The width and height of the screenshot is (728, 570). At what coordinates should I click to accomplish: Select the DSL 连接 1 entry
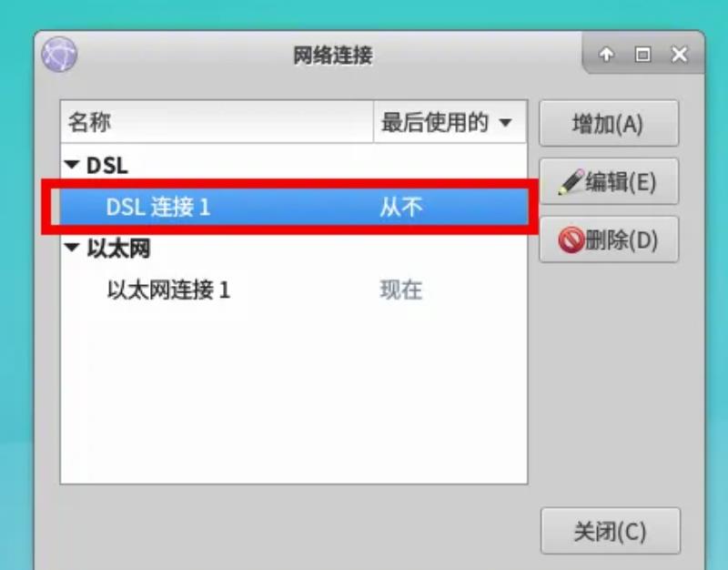pyautogui.click(x=294, y=207)
